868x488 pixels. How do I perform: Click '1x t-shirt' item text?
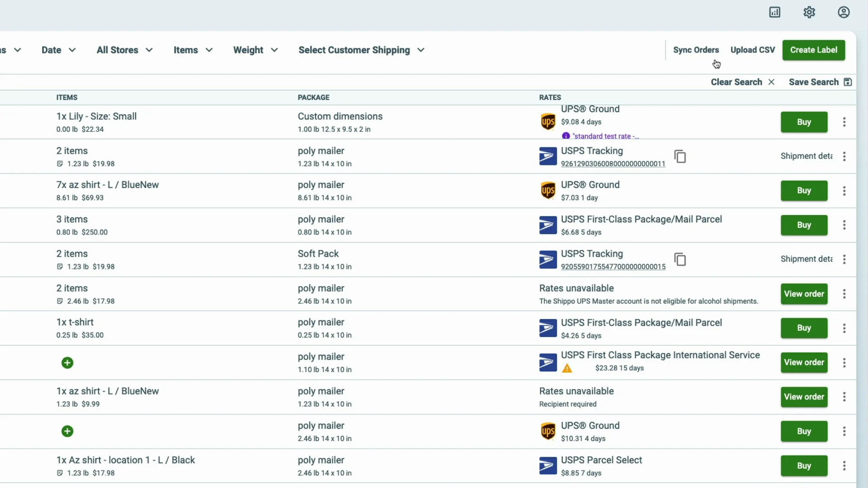(x=75, y=323)
